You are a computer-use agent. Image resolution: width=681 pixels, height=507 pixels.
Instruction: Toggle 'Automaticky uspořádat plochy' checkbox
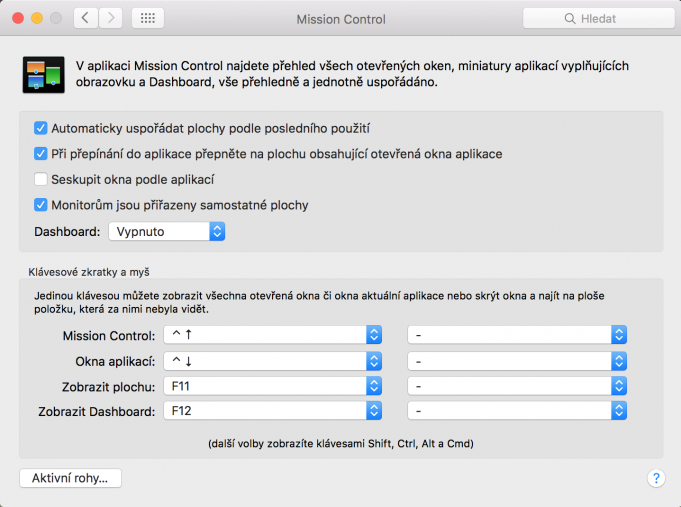(41, 128)
